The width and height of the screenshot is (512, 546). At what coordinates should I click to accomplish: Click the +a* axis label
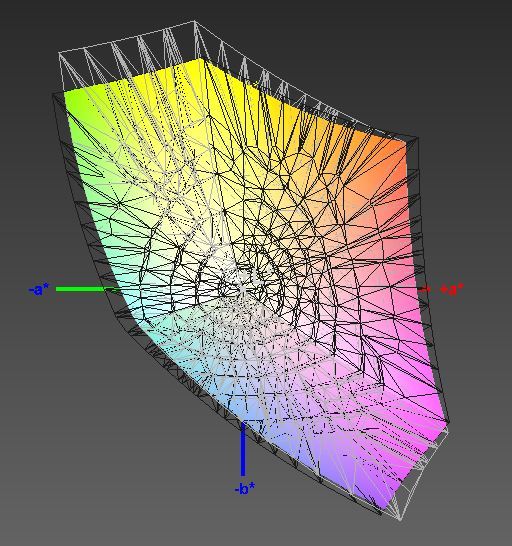click(452, 290)
